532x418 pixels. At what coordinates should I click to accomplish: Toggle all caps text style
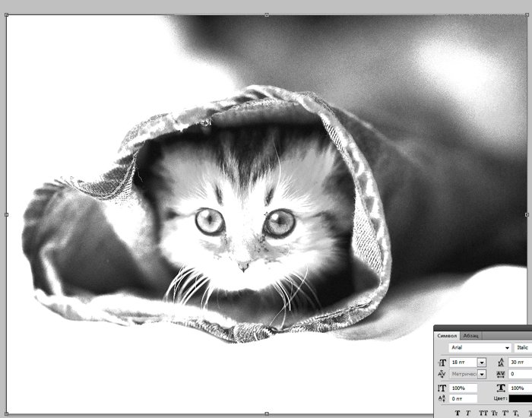(482, 413)
